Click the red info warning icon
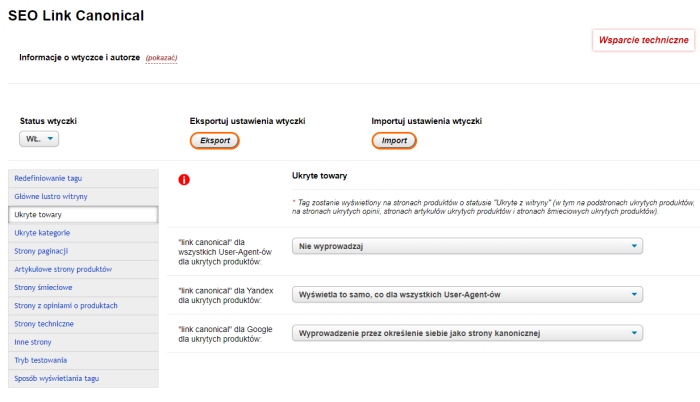This screenshot has height=402, width=700. 184,180
